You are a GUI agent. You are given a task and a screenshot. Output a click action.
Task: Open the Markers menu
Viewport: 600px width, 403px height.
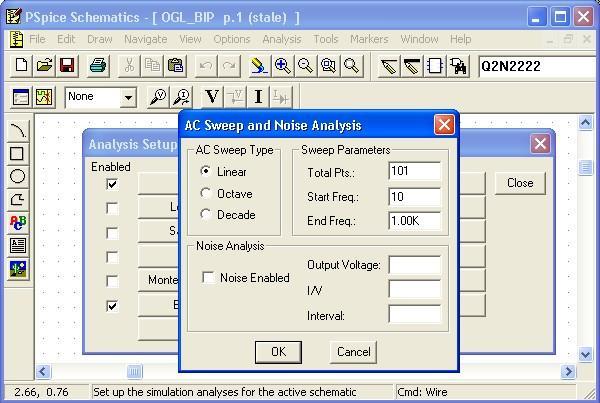point(369,39)
